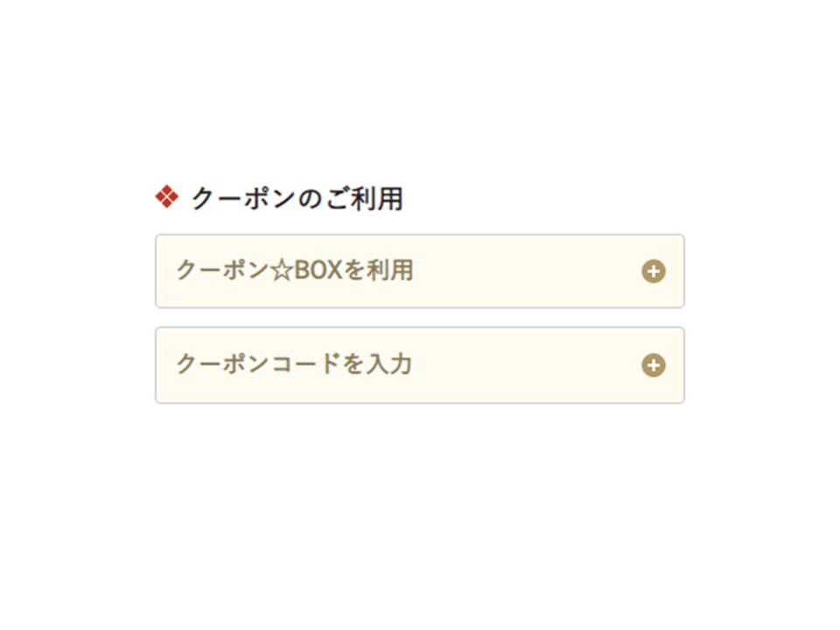The width and height of the screenshot is (840, 630).
Task: Click the plus icon on クーポンコードを入力
Action: 653,365
